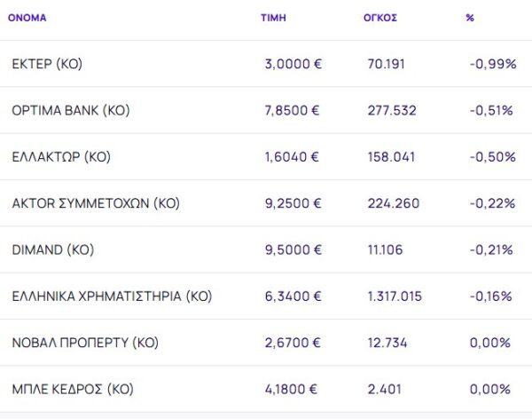The height and width of the screenshot is (419, 532).
Task: Open ΕΛΛΗΝΙΚΑ ΧΡΗΜΑΤΙΣΤΗΡΙΑ (ΚΟ) stock
Action: pyautogui.click(x=112, y=296)
